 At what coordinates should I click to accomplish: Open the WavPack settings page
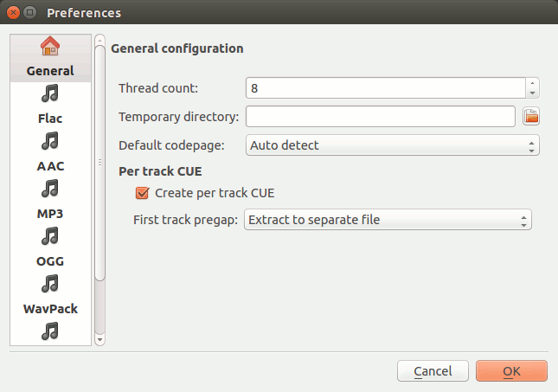pyautogui.click(x=50, y=308)
